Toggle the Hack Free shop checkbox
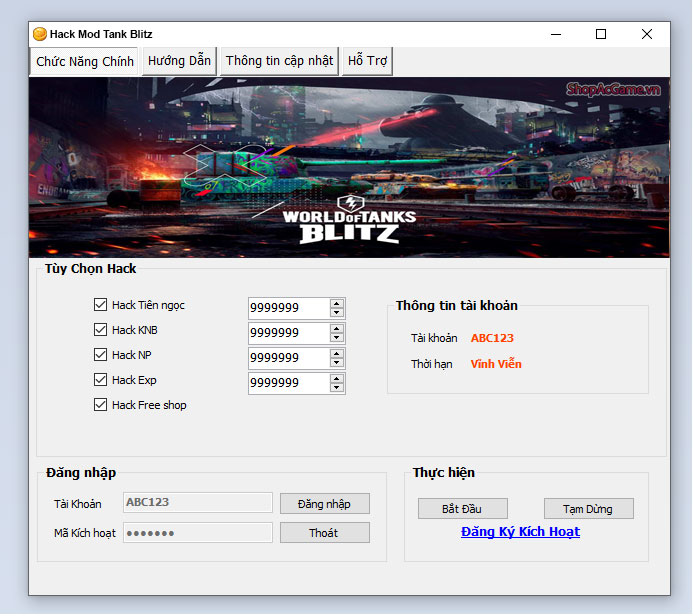Image resolution: width=693 pixels, height=616 pixels. click(100, 405)
